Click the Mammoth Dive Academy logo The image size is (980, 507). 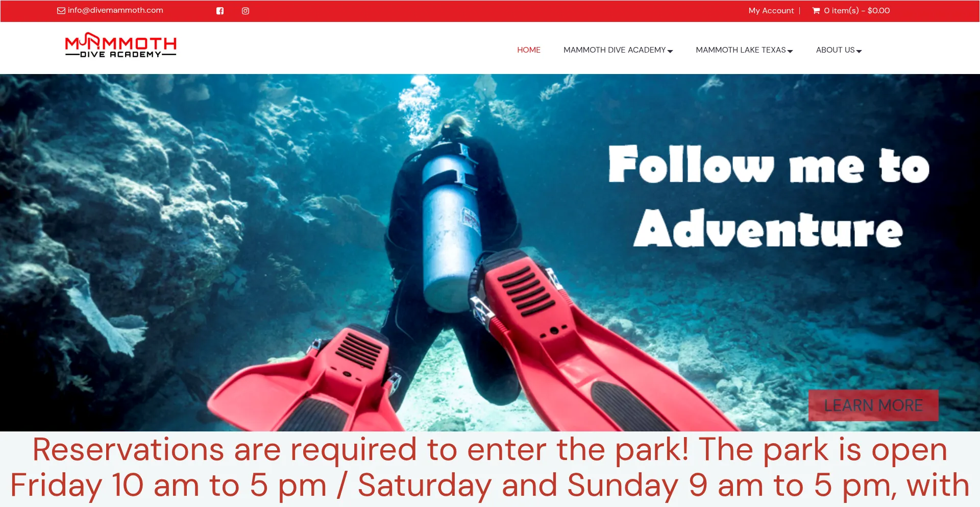[x=120, y=45]
